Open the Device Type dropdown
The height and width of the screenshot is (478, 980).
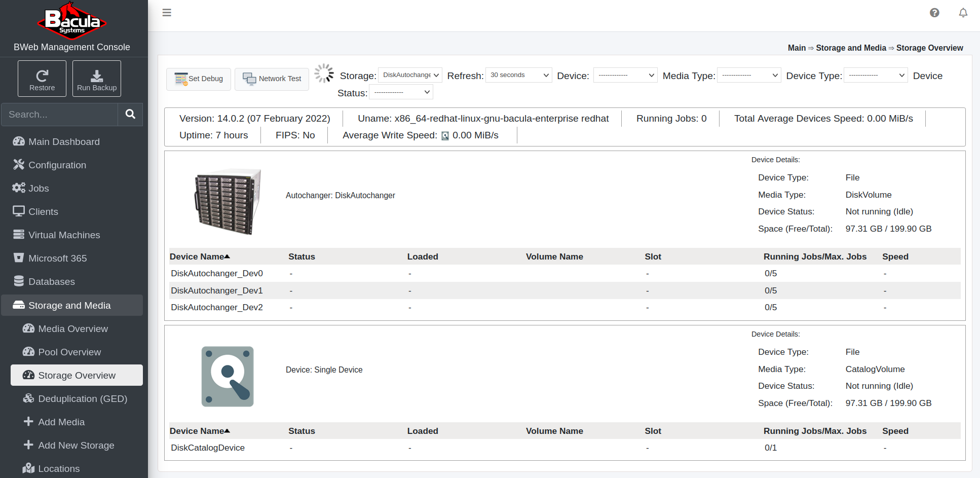(x=876, y=76)
